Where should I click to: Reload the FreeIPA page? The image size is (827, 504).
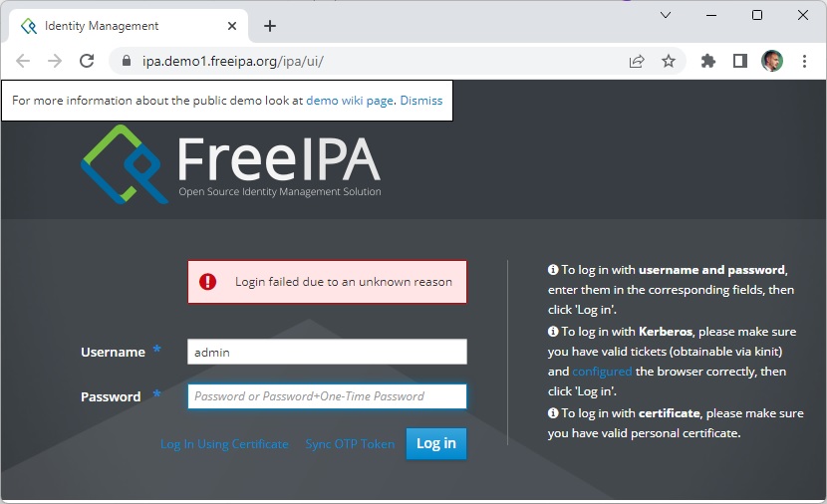tap(87, 61)
